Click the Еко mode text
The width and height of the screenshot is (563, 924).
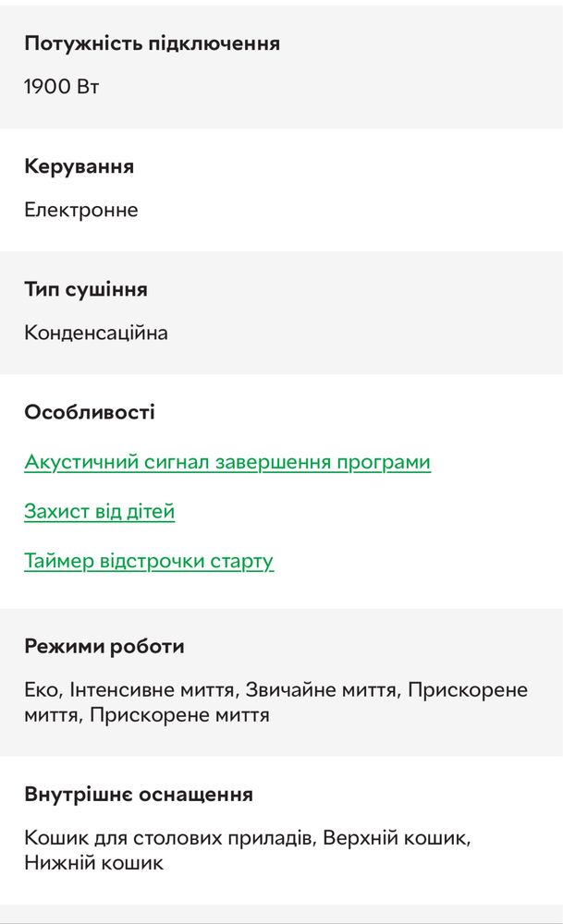(41, 689)
